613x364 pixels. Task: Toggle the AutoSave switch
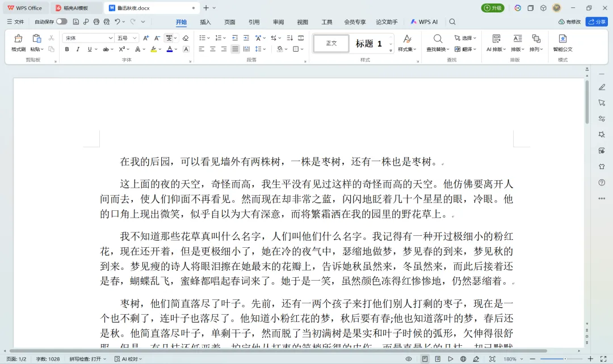[61, 22]
